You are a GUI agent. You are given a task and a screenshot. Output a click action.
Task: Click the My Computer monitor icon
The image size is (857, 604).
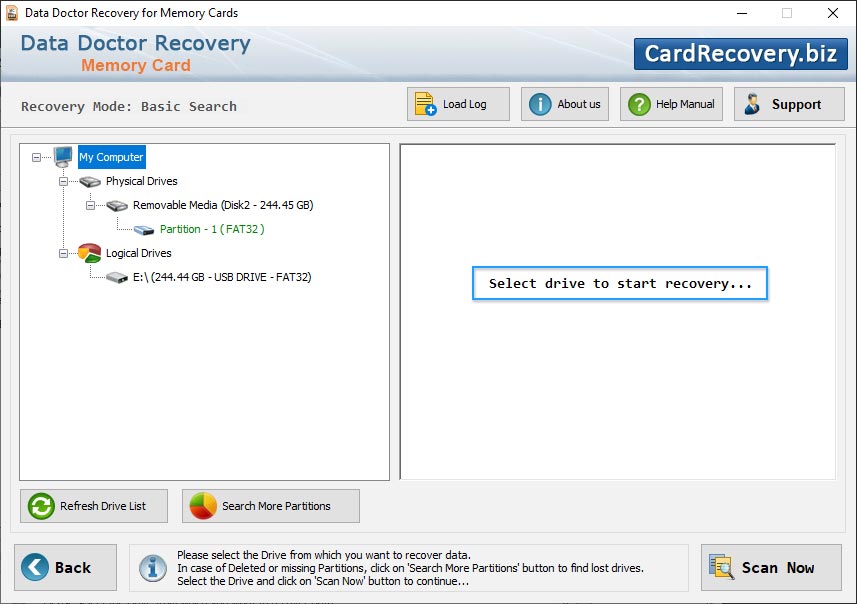[x=63, y=157]
